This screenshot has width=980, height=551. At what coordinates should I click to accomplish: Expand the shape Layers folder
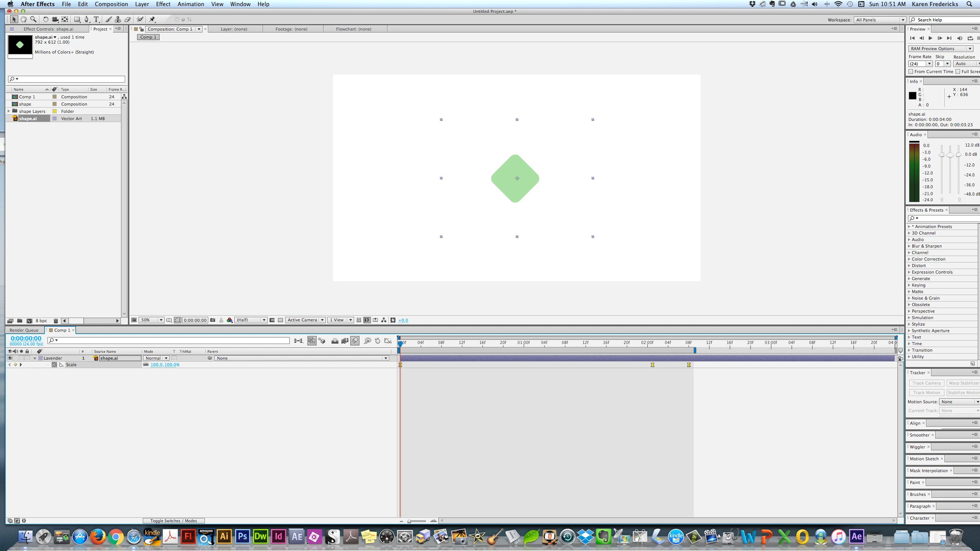[x=9, y=111]
